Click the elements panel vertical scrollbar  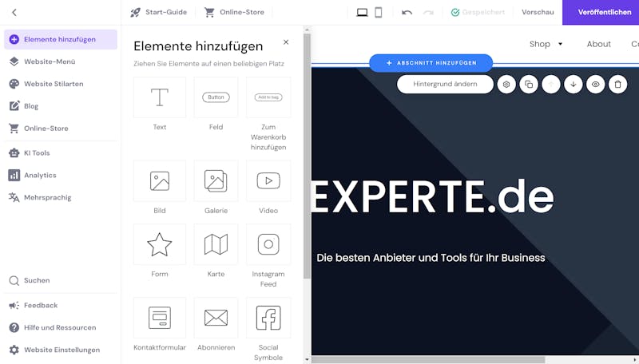tap(307, 156)
